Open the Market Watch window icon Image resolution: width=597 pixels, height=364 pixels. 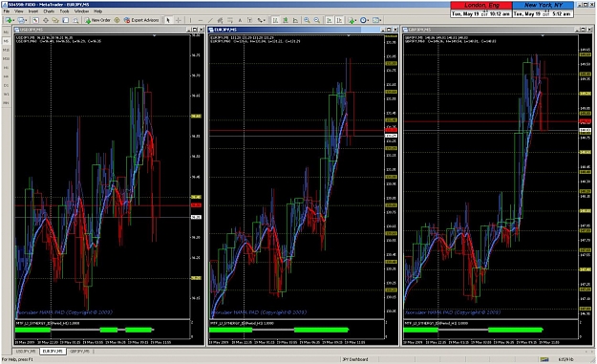(35, 20)
